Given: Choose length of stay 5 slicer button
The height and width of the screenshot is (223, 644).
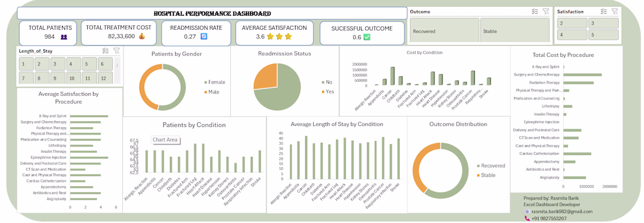Looking at the screenshot, I should pyautogui.click(x=89, y=64).
